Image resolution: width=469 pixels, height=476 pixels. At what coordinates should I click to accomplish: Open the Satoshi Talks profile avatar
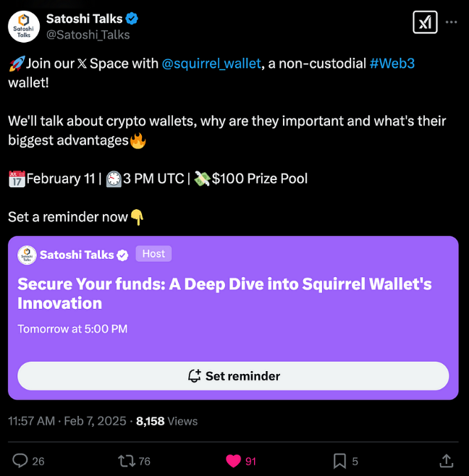[x=23, y=26]
